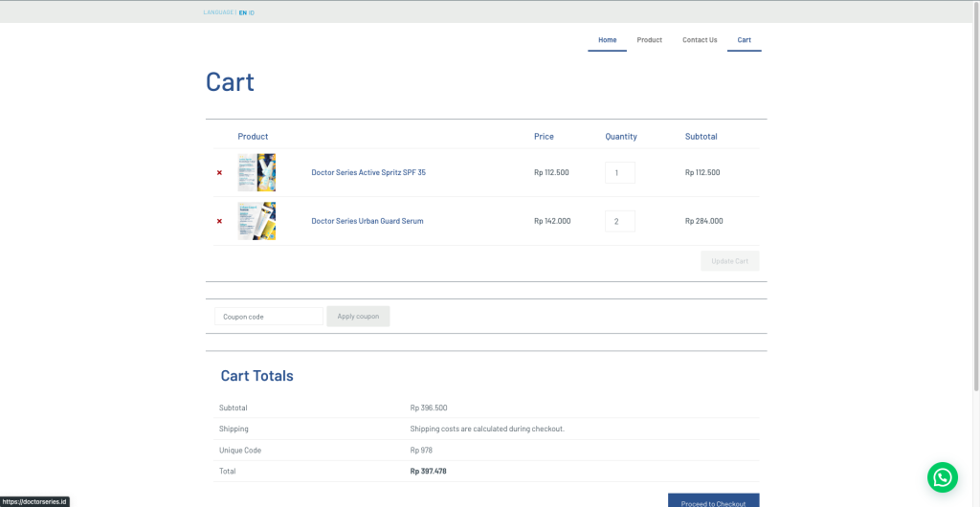Focus quantity field for Urban Guard Serum
Screen dimensions: 980x507
(620, 221)
